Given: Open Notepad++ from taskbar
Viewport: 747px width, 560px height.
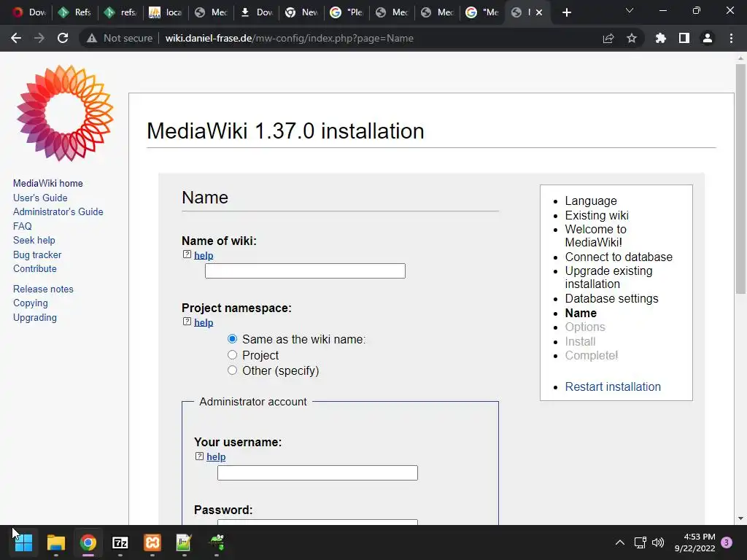Looking at the screenshot, I should 184,542.
